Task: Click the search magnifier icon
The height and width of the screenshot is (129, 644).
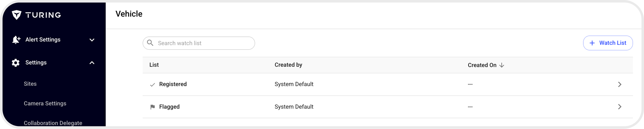Action: [150, 43]
